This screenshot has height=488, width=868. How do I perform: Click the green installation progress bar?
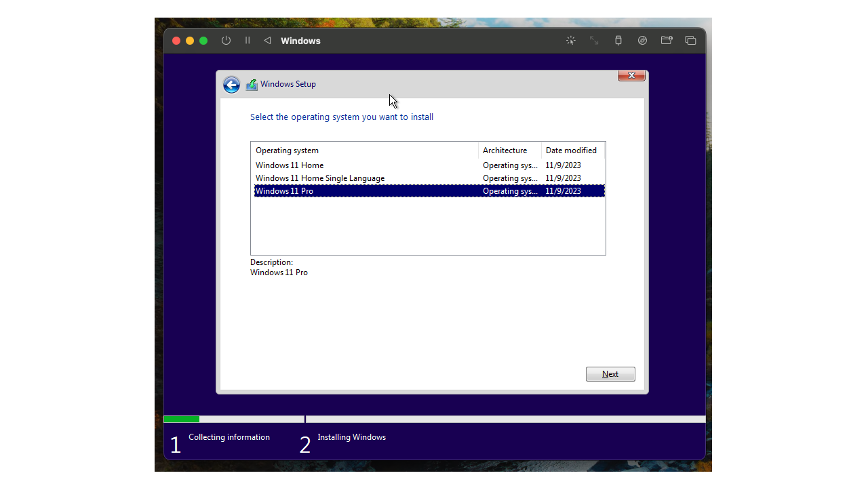pos(181,419)
